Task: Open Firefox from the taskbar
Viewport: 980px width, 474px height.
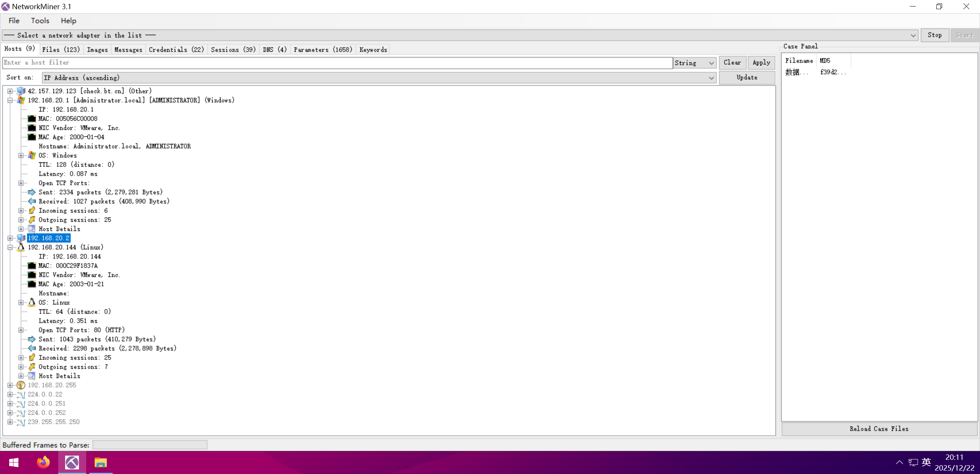Action: pyautogui.click(x=43, y=463)
